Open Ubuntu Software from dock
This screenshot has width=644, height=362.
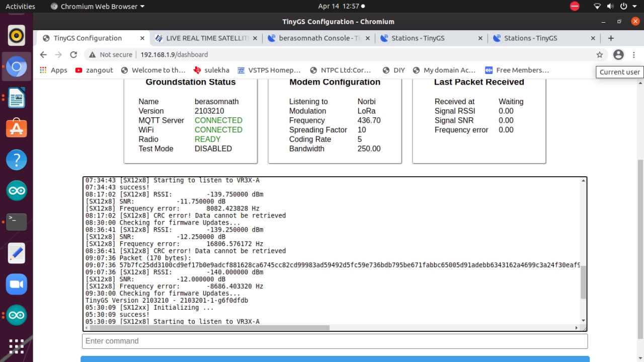(16, 129)
